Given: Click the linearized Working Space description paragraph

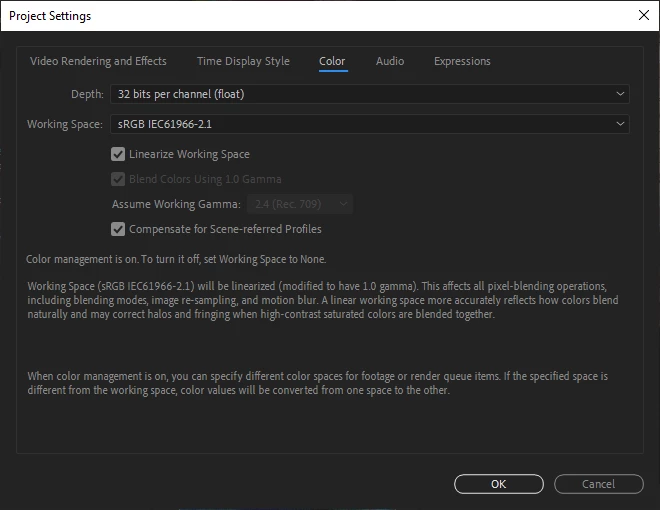Looking at the screenshot, I should click(x=323, y=300).
